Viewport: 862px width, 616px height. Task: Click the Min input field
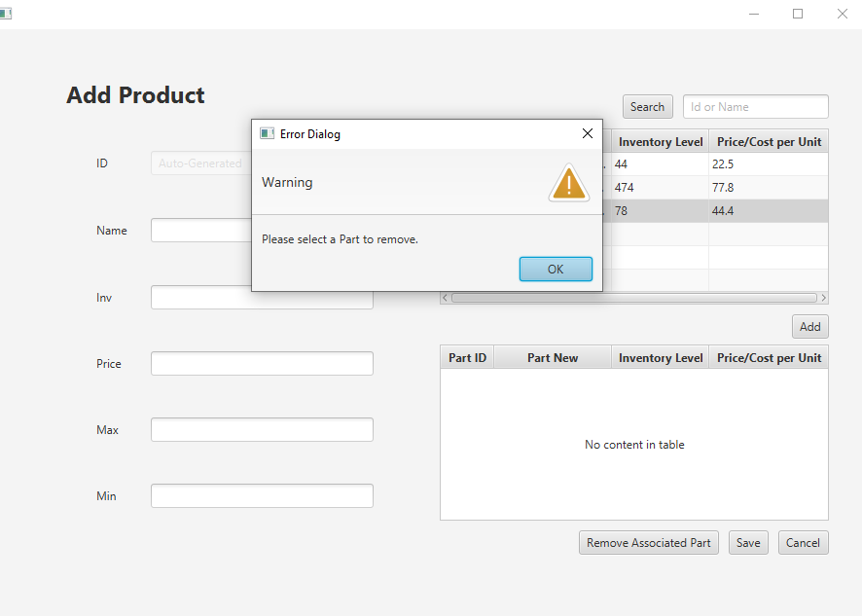pos(263,495)
